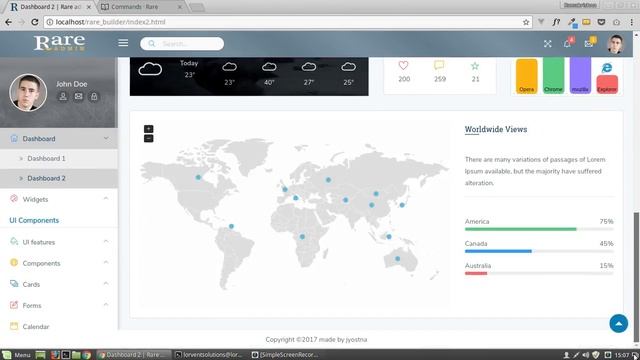Click lock icon under John Doe
This screenshot has width=640, height=360.
[94, 96]
